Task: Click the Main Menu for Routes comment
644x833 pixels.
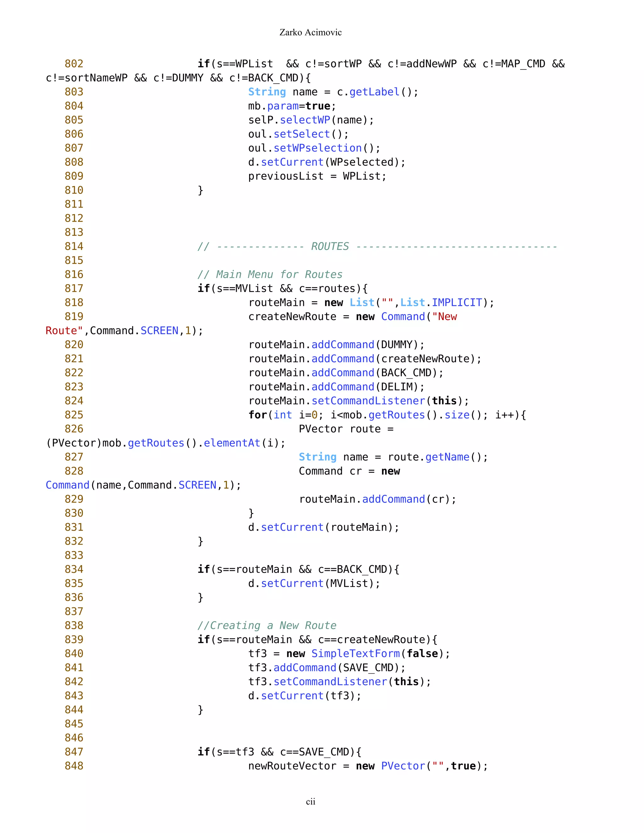Action: [x=270, y=275]
